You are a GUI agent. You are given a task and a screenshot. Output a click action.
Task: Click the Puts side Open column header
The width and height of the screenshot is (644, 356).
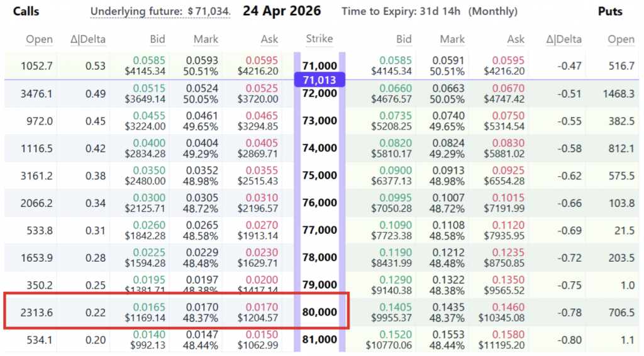coord(621,40)
